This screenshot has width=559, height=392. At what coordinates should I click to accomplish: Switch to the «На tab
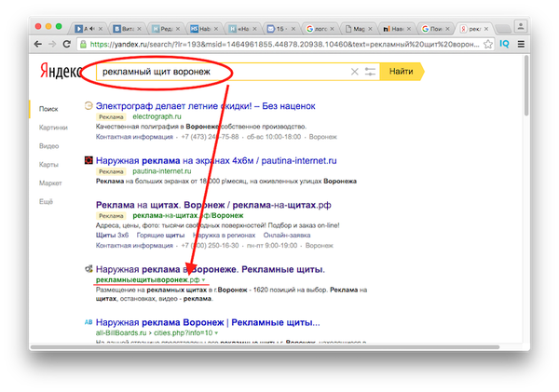[x=242, y=29]
